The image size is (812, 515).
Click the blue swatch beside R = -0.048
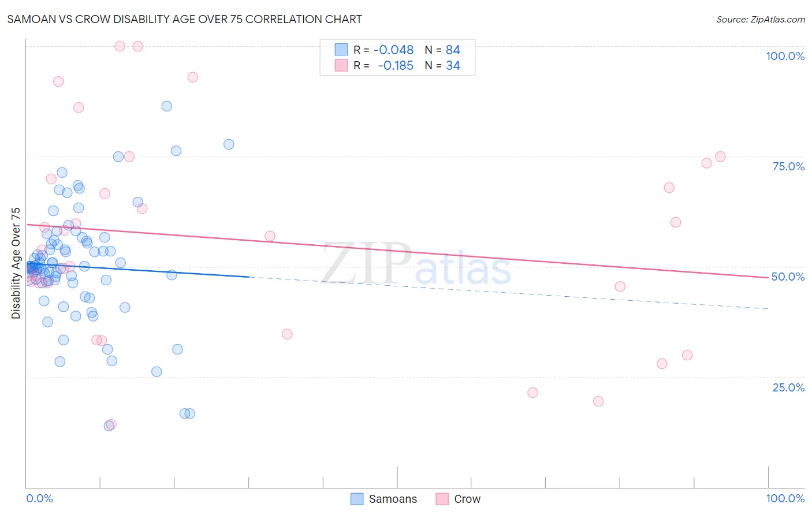[341, 50]
